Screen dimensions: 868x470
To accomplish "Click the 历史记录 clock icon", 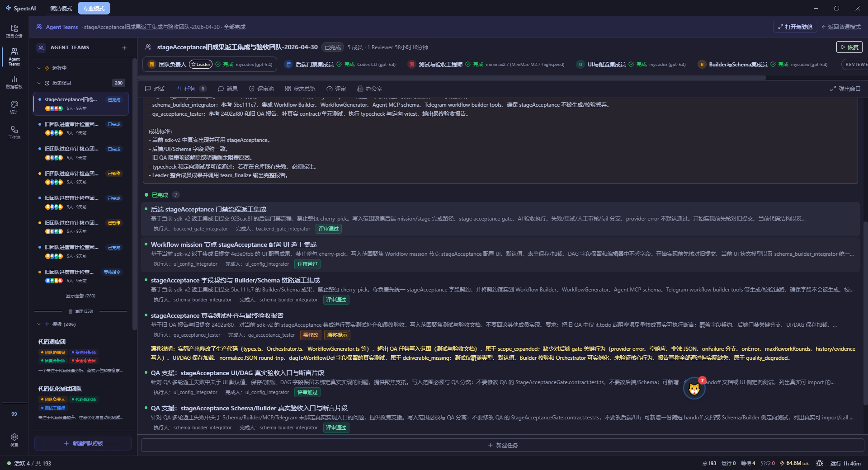I will pyautogui.click(x=47, y=83).
